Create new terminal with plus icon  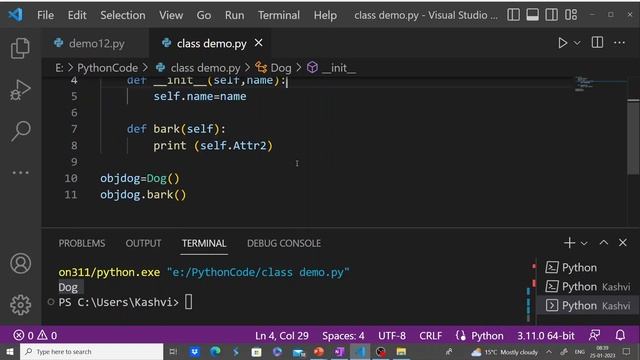569,243
